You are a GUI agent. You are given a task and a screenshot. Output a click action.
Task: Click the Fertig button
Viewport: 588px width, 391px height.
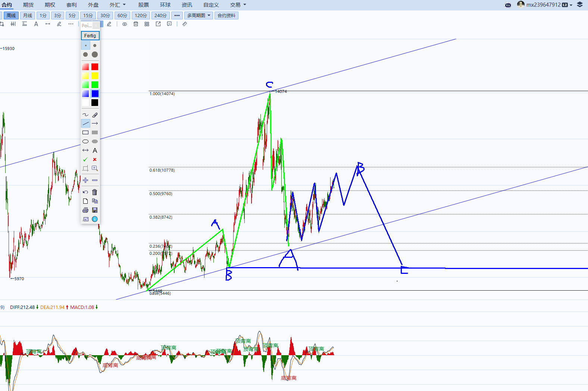[90, 35]
